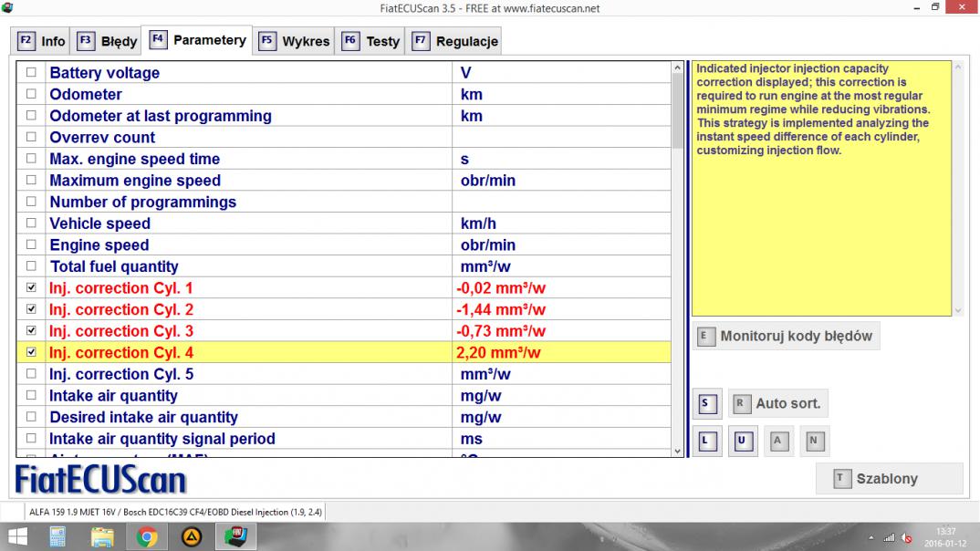
Task: Click the greyed N key button
Action: pos(814,441)
